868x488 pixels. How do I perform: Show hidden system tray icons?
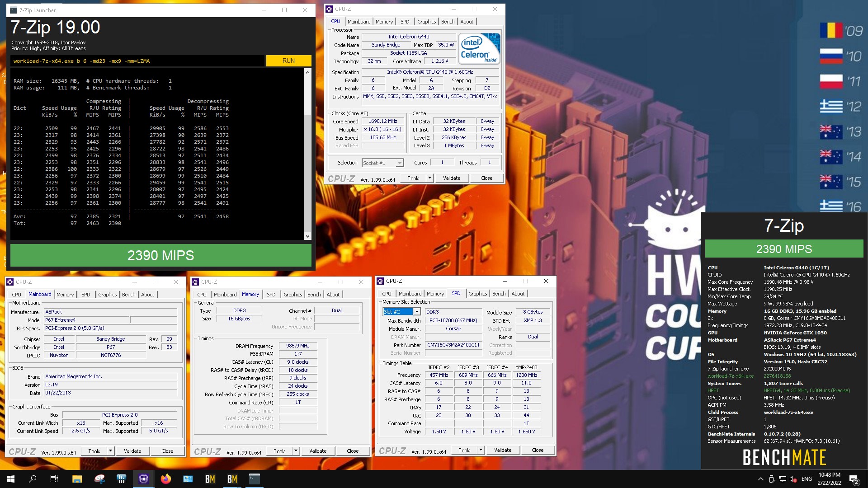[760, 479]
